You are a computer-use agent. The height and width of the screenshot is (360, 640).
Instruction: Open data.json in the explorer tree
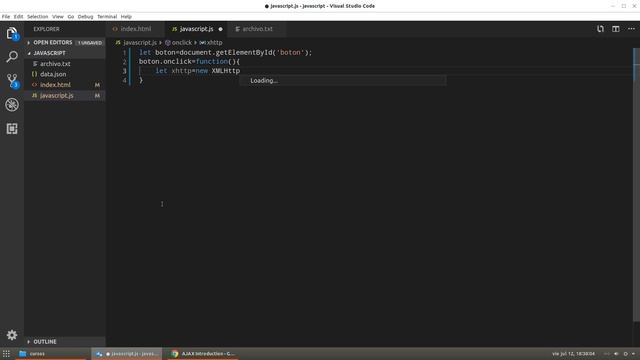pos(65,74)
